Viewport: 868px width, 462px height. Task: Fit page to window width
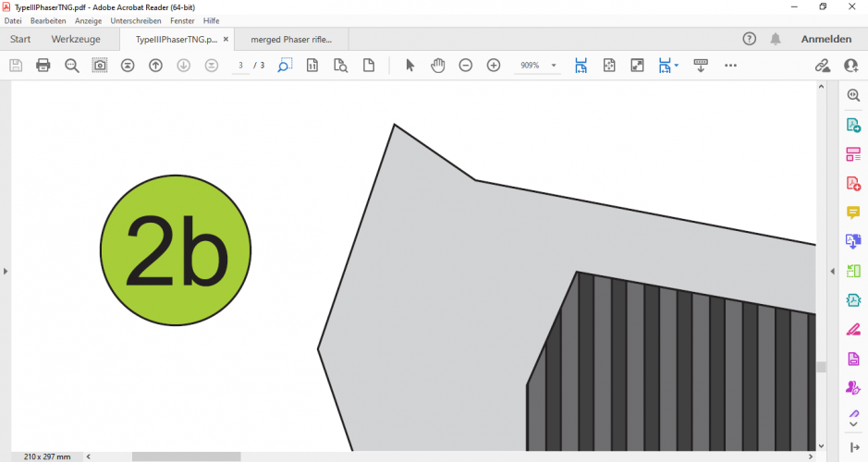click(581, 66)
